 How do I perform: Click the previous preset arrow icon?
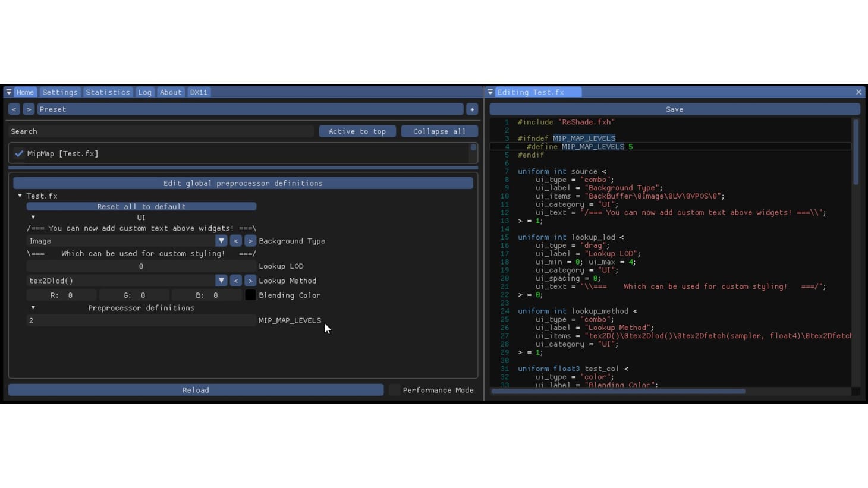pos(14,109)
